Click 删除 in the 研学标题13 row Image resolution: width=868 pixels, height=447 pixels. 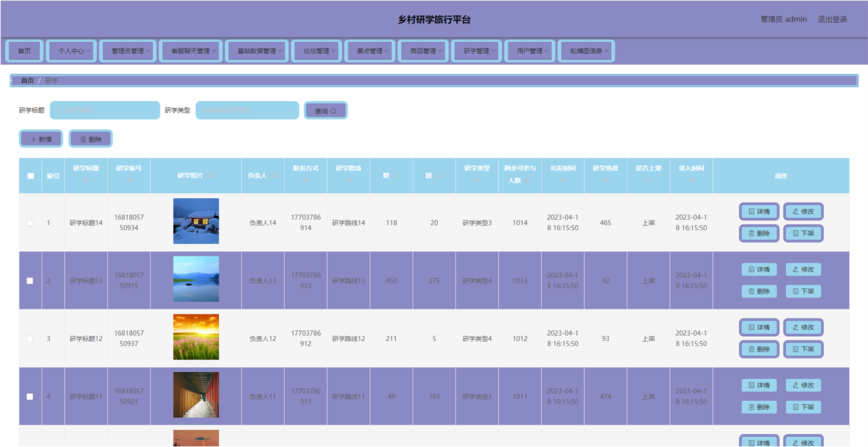tap(759, 291)
